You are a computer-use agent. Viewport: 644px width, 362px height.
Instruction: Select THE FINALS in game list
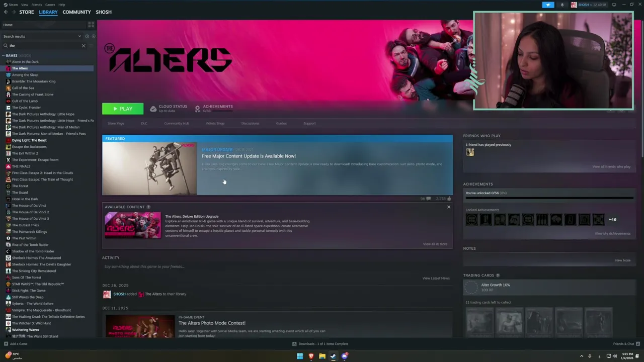click(x=21, y=166)
